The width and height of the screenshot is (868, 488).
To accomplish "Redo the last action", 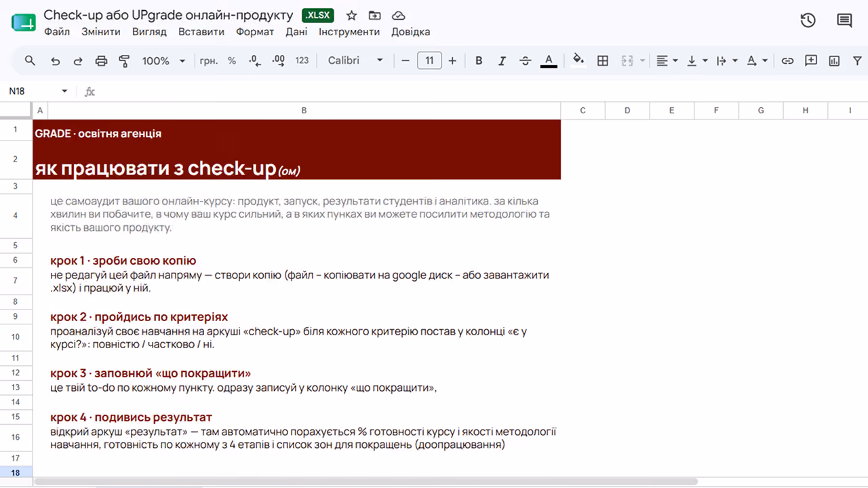I will tap(78, 61).
